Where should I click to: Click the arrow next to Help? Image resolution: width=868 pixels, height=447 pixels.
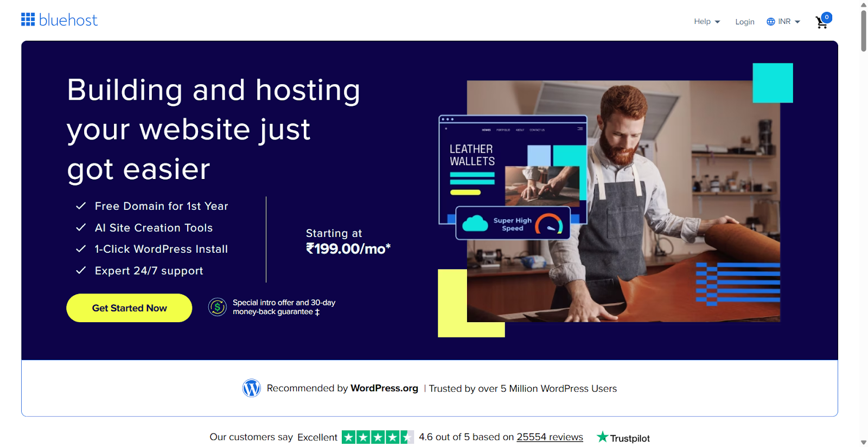click(717, 22)
